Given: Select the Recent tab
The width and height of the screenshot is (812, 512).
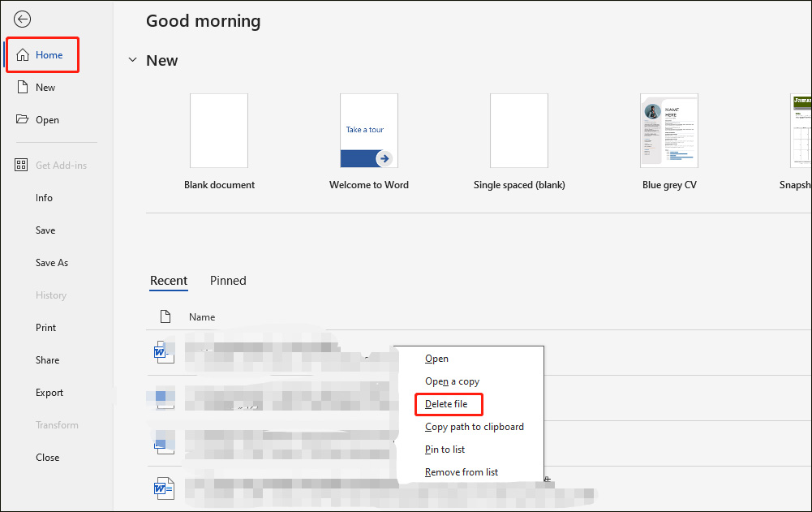Looking at the screenshot, I should 169,281.
